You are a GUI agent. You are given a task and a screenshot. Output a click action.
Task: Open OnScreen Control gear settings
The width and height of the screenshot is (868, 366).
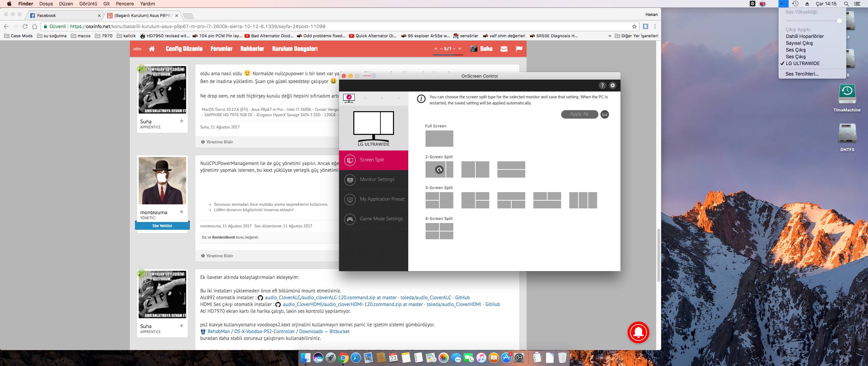point(612,85)
